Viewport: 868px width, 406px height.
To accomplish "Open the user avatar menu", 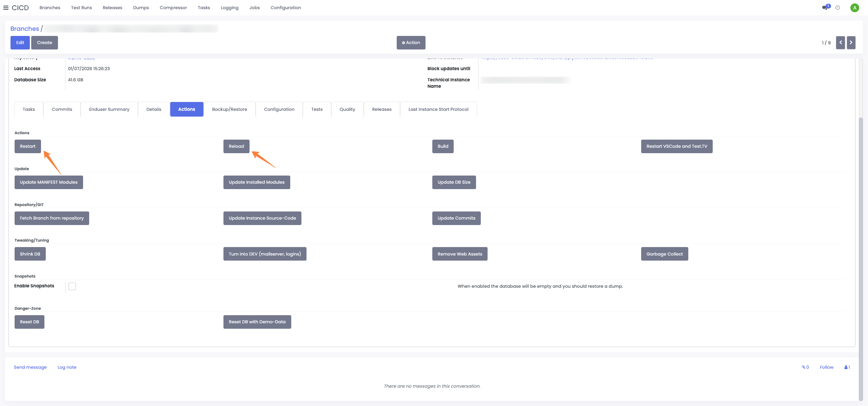I will click(x=854, y=8).
